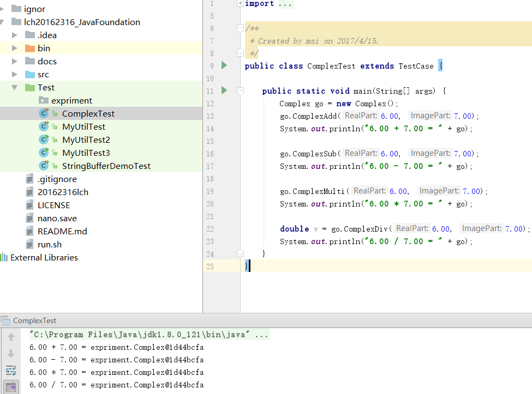This screenshot has height=394, width=532.
Task: Open the LICENSE file
Action: 53,205
